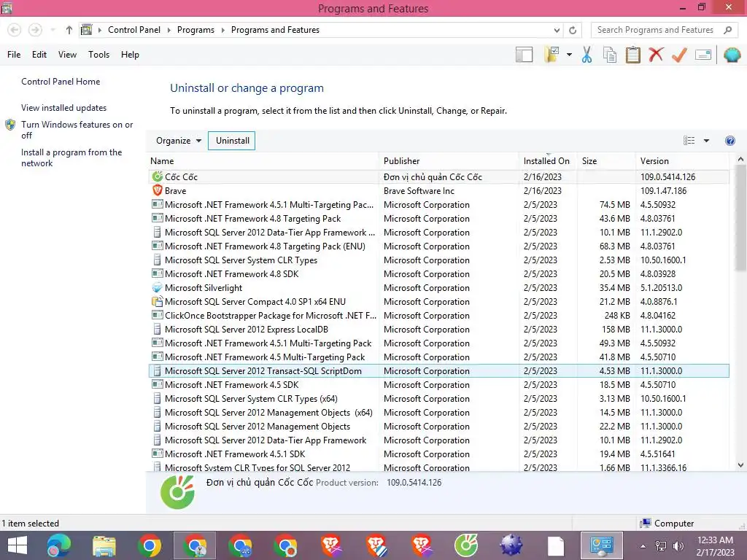Viewport: 747px width, 560px height.
Task: Click the network tray icon
Action: tap(661, 546)
